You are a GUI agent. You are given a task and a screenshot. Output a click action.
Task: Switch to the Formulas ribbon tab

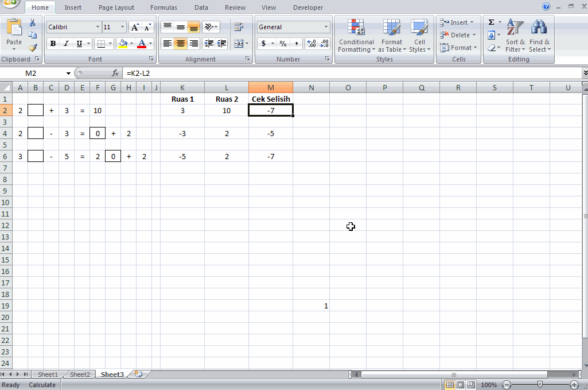pyautogui.click(x=163, y=7)
